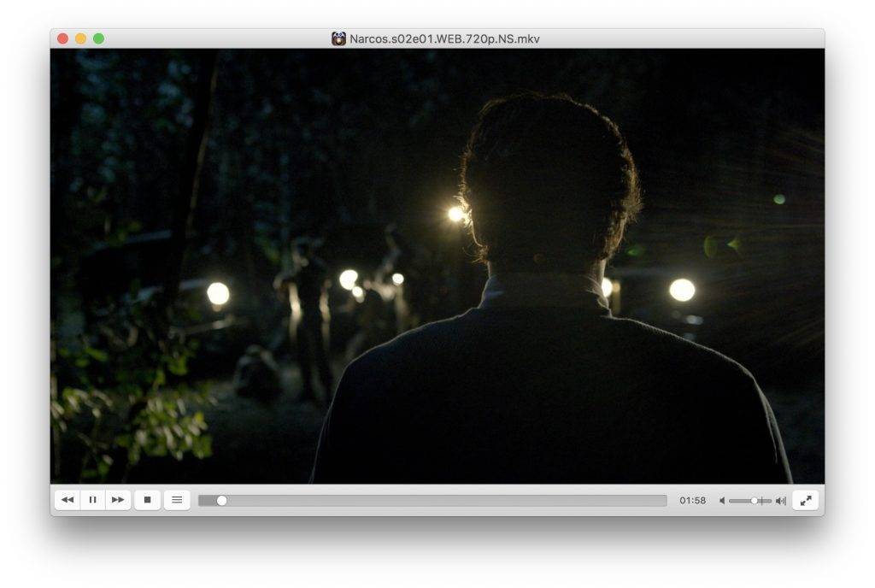Set volume to maximum using the loud speaker icon
The height and width of the screenshot is (588, 875).
tap(780, 501)
